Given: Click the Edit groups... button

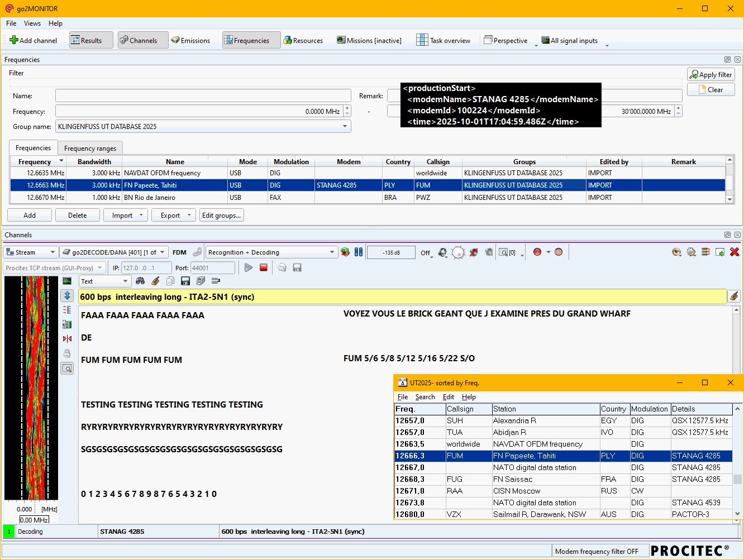Looking at the screenshot, I should click(x=221, y=216).
